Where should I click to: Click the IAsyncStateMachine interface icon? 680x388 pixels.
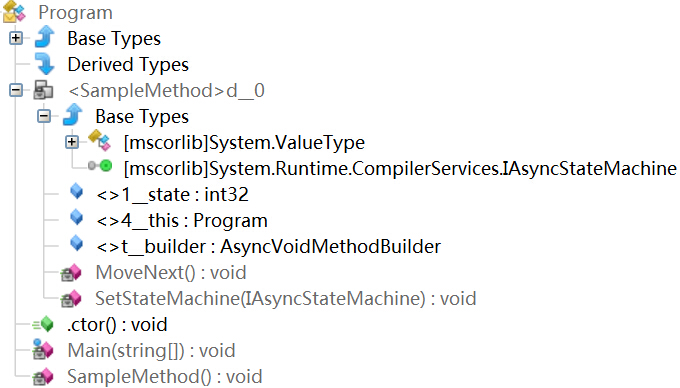click(x=101, y=166)
